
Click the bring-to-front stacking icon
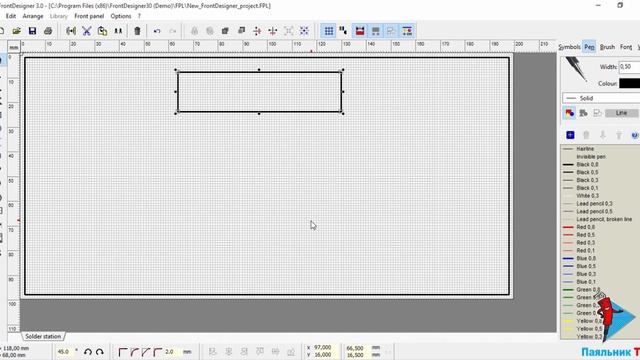click(x=225, y=31)
